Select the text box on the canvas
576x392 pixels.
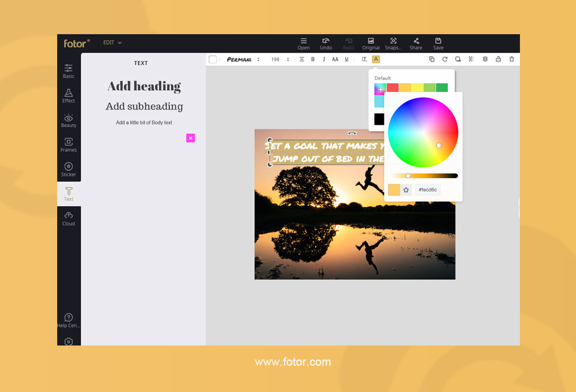click(x=327, y=152)
